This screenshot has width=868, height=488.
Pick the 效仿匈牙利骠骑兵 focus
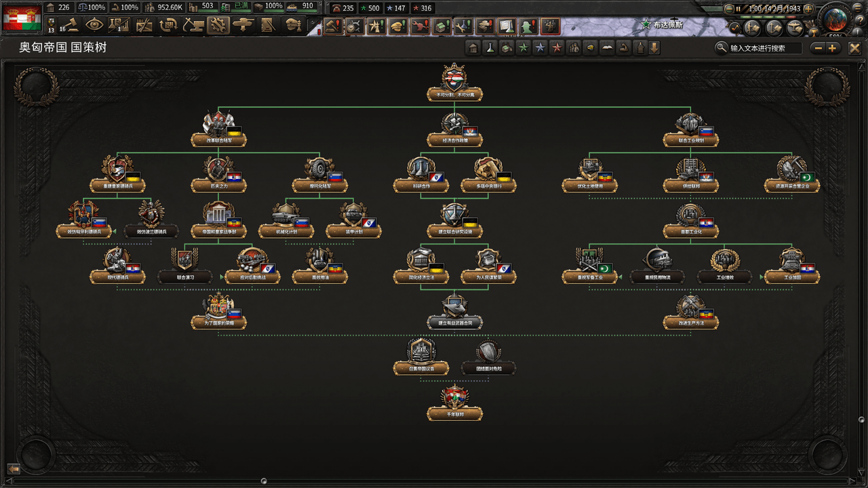pyautogui.click(x=83, y=220)
